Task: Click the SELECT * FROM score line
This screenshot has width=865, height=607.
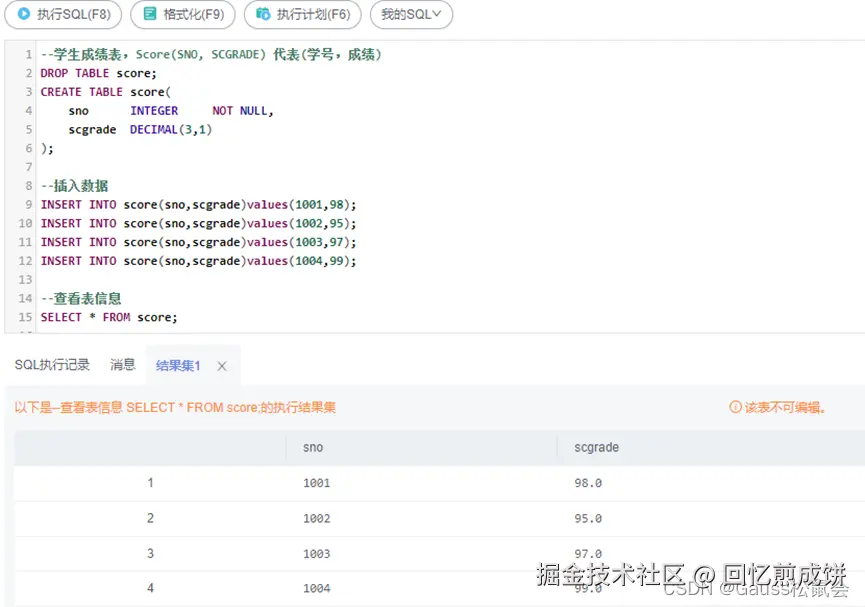Action: [109, 317]
